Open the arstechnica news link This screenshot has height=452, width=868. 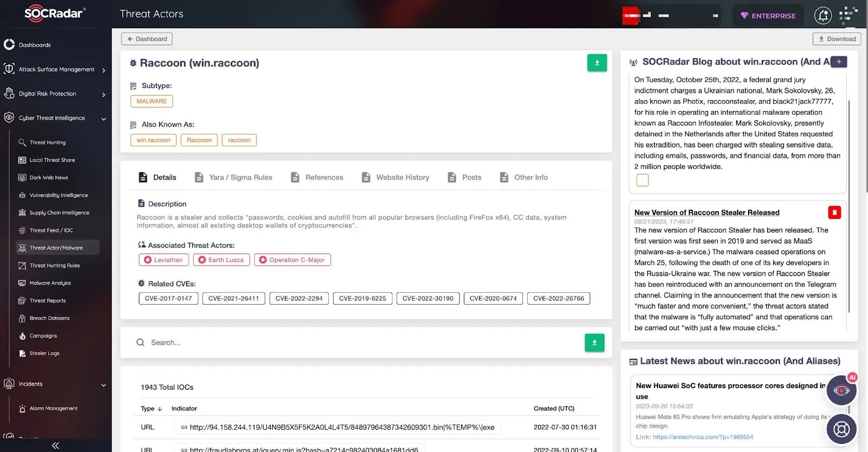click(703, 437)
